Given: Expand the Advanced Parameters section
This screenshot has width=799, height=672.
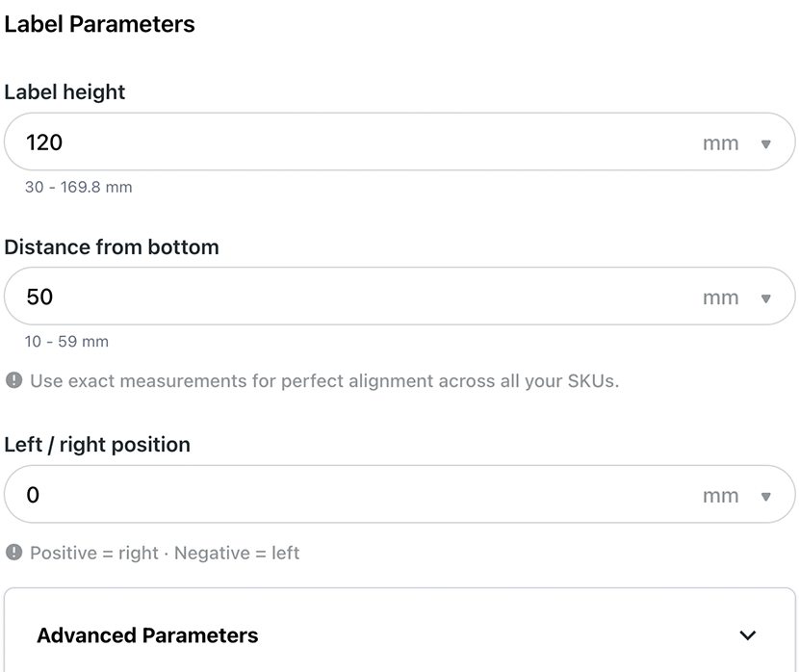Looking at the screenshot, I should click(x=148, y=635).
